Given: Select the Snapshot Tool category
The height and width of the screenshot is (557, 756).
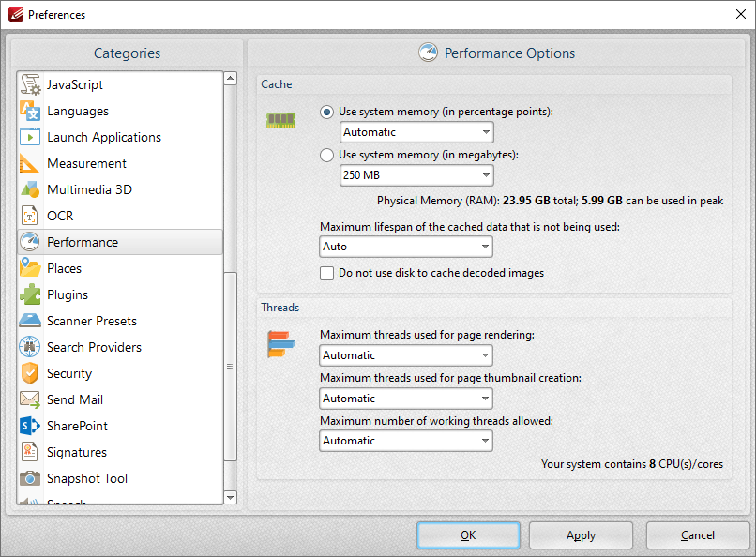Looking at the screenshot, I should tap(120, 478).
